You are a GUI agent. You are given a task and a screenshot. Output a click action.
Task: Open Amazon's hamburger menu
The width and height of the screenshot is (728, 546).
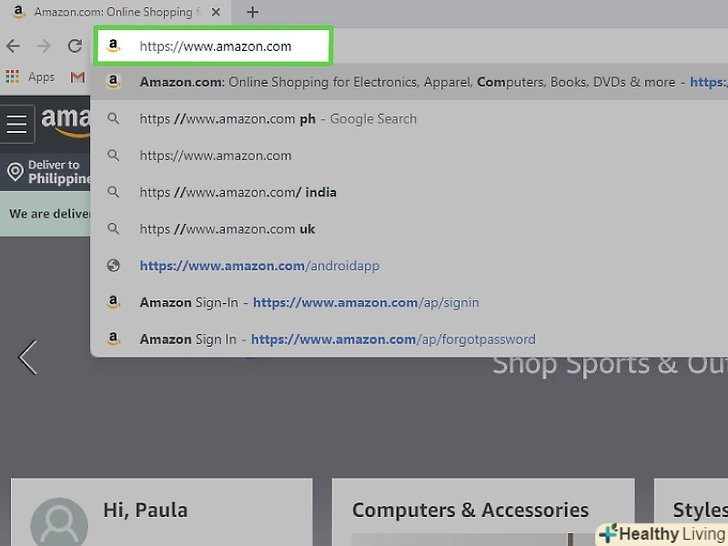[x=17, y=124]
